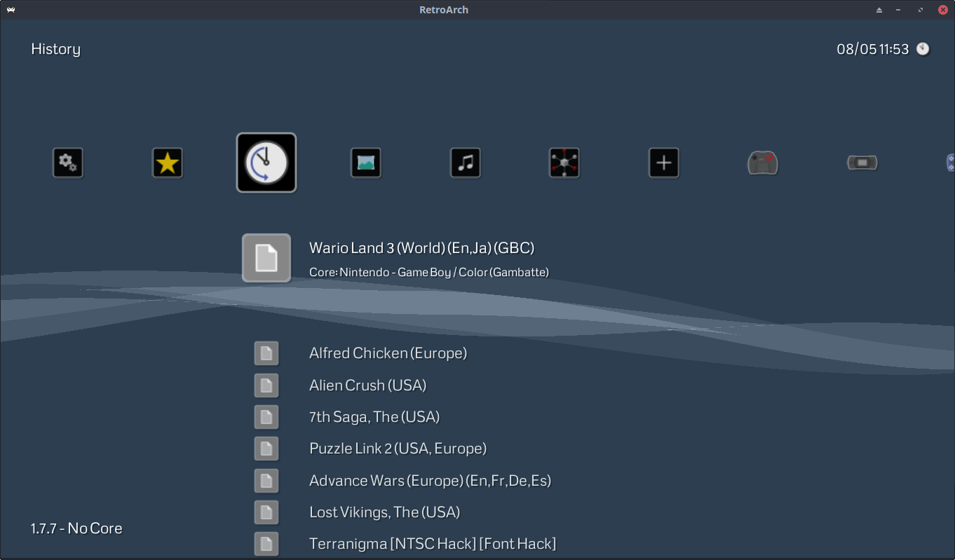
Task: Select Lost Vikings, The (USA) entry
Action: pyautogui.click(x=384, y=512)
